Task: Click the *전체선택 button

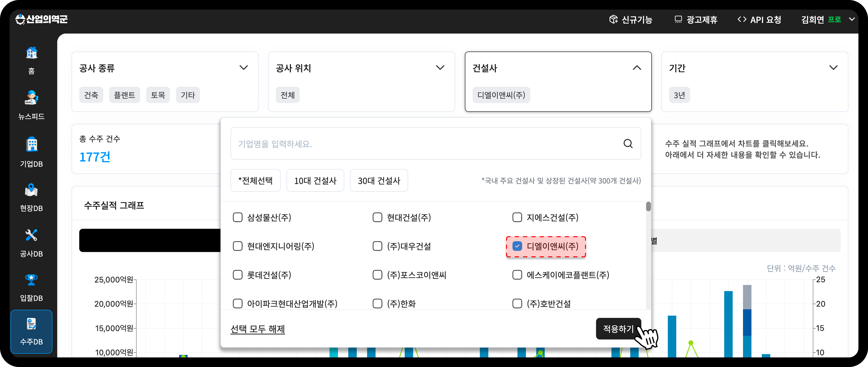Action: (x=255, y=180)
